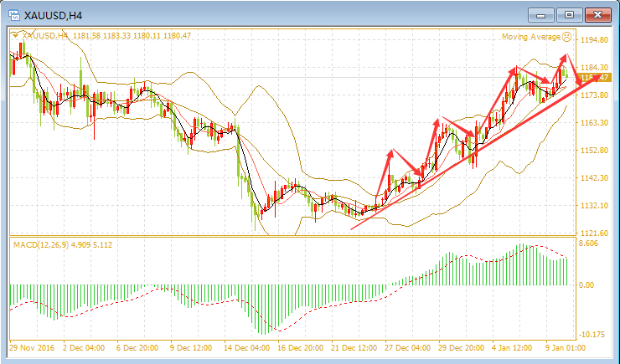Click the -10.175 MACD scale value
620x364 pixels.
pos(592,335)
